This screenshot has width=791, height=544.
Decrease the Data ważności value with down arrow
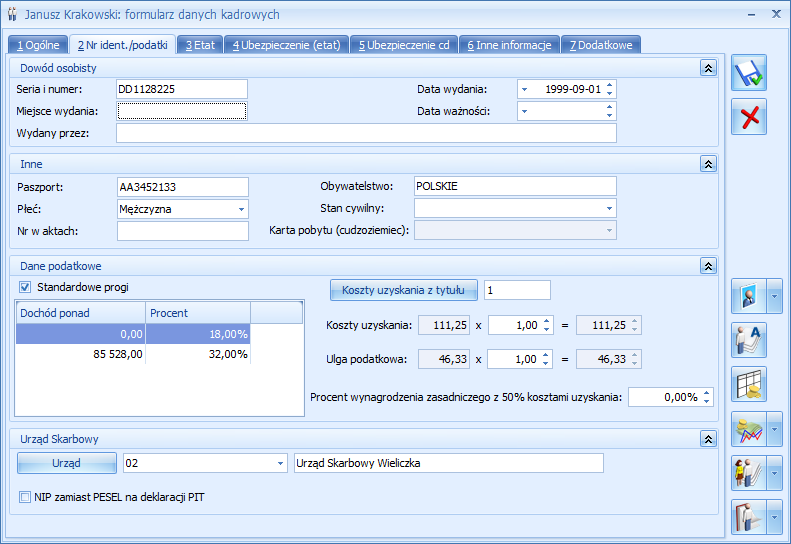(609, 116)
